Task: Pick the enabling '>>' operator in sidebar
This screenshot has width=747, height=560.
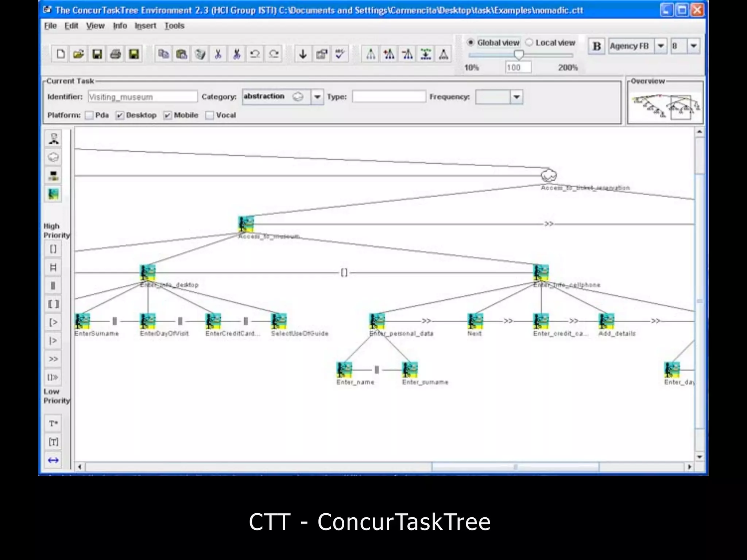Action: click(53, 359)
